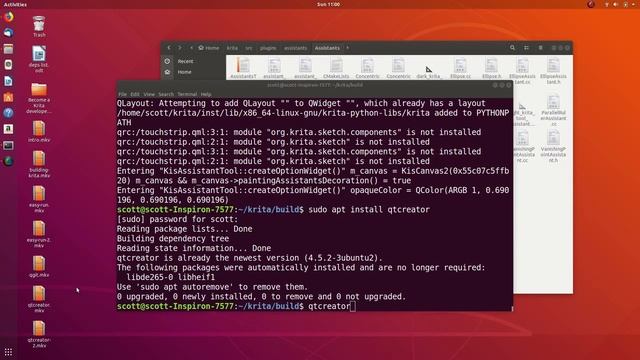Select qtcreator.mkv on the desktop
Viewport: 640px width, 360px height.
point(39,299)
